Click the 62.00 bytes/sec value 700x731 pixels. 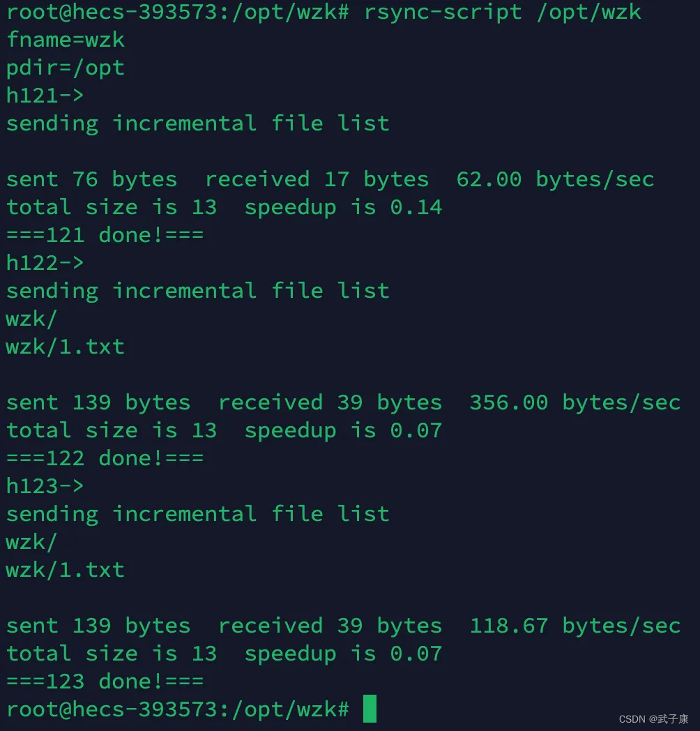pos(555,180)
